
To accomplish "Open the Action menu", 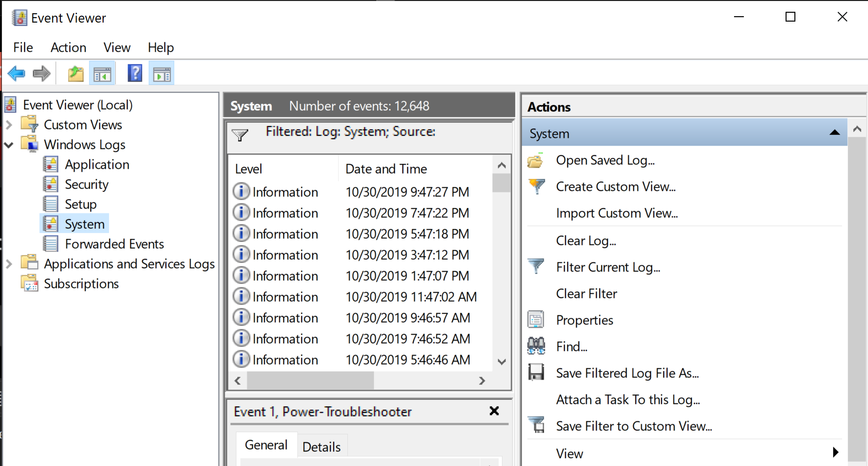I will [68, 48].
